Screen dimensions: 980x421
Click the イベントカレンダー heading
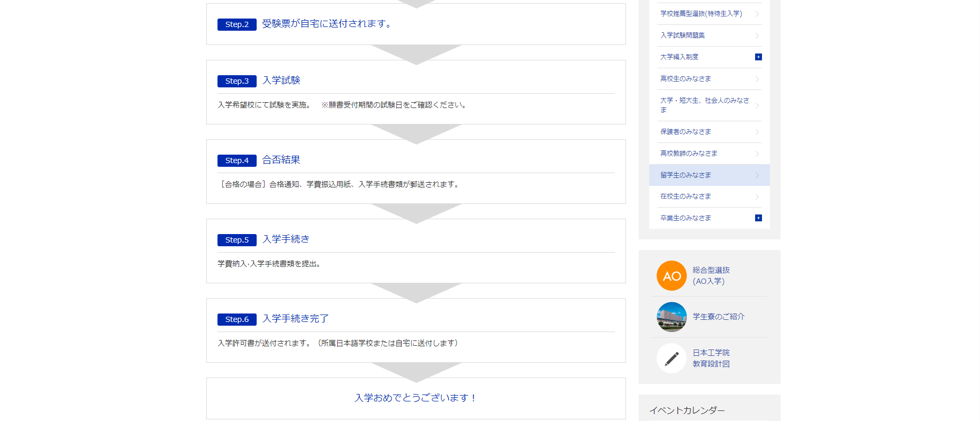(x=687, y=410)
